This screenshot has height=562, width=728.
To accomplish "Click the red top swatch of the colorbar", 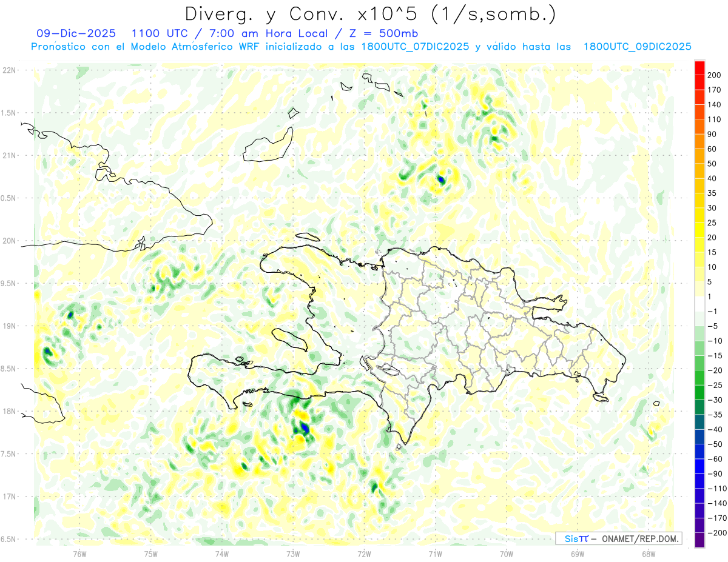I will point(699,68).
